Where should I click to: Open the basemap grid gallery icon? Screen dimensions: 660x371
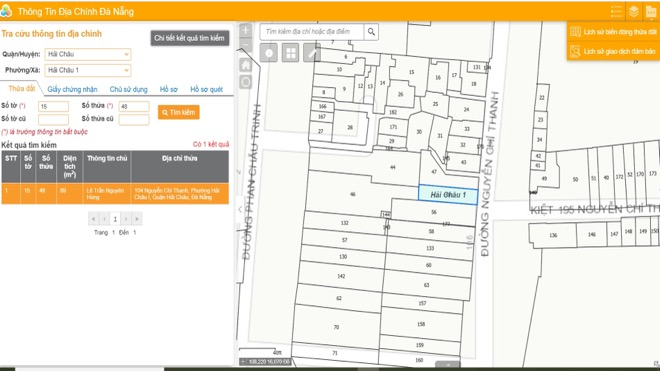tap(290, 53)
